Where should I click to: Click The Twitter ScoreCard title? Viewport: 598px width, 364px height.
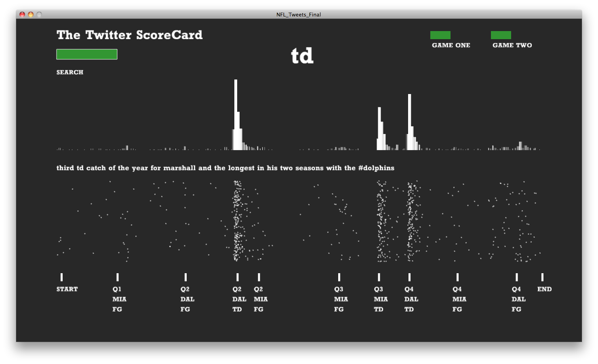(x=129, y=35)
